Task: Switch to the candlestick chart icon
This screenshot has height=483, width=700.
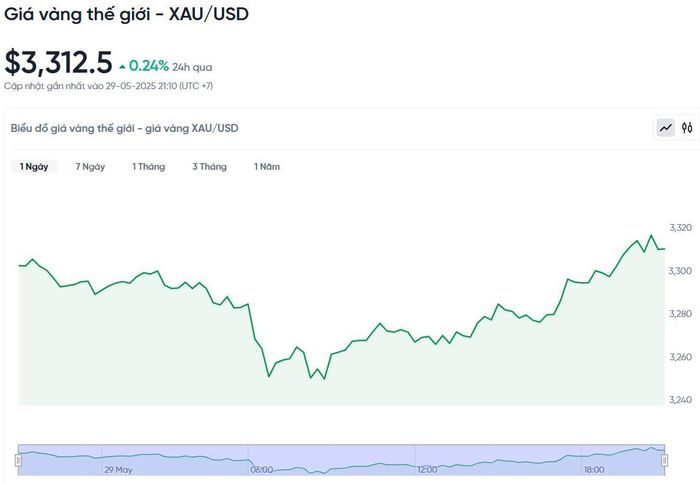Action: point(687,128)
